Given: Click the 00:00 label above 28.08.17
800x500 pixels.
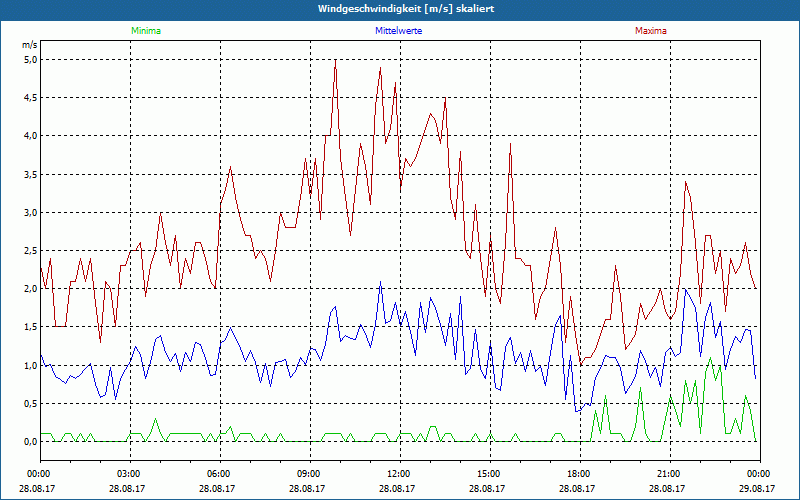Looking at the screenshot, I should click(41, 474).
